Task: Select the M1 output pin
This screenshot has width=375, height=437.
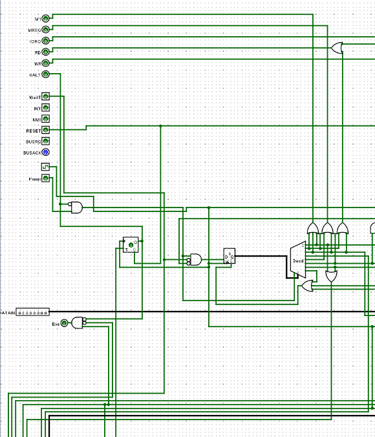Action: pyautogui.click(x=46, y=18)
